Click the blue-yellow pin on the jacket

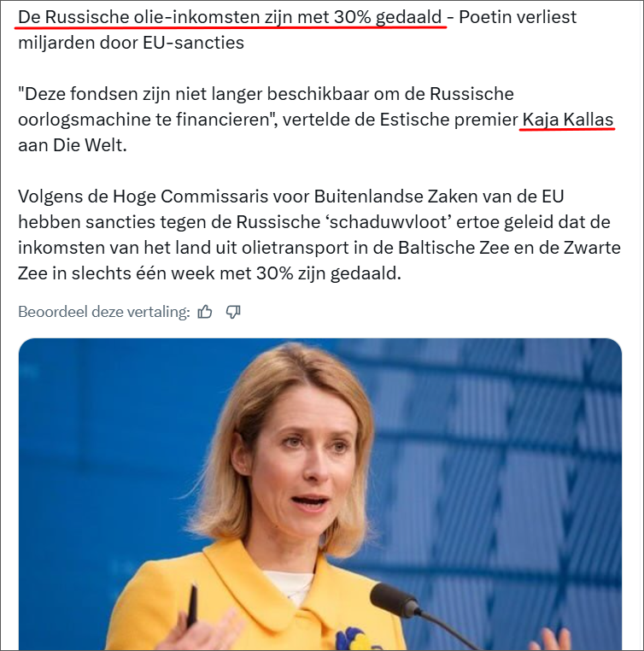353,639
